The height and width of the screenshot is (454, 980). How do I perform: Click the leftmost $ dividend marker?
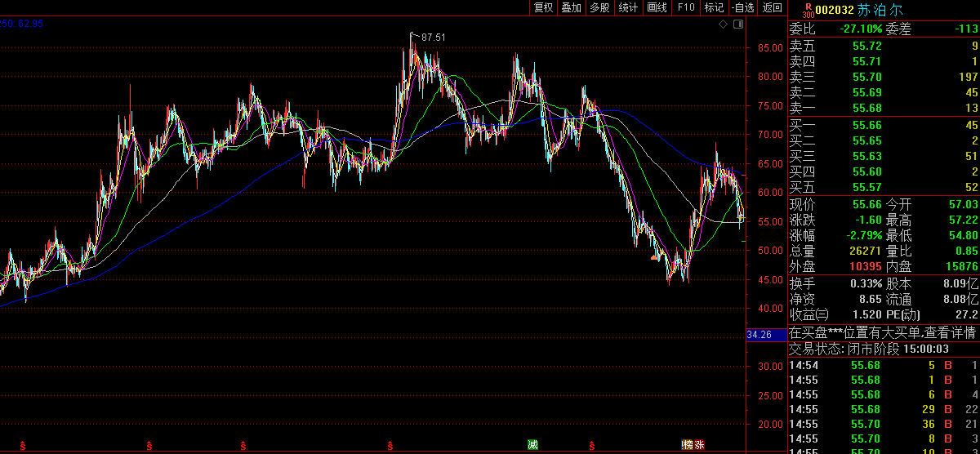(x=23, y=446)
